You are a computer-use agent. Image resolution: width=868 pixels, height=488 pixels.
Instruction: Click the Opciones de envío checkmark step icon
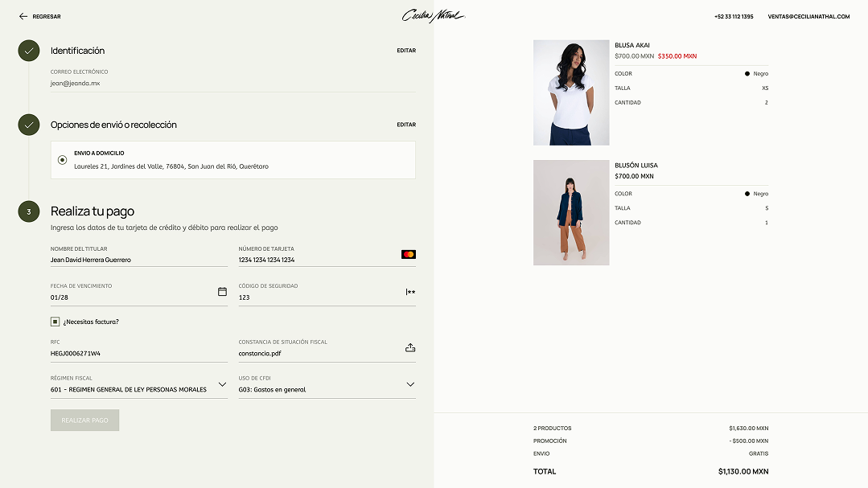29,125
